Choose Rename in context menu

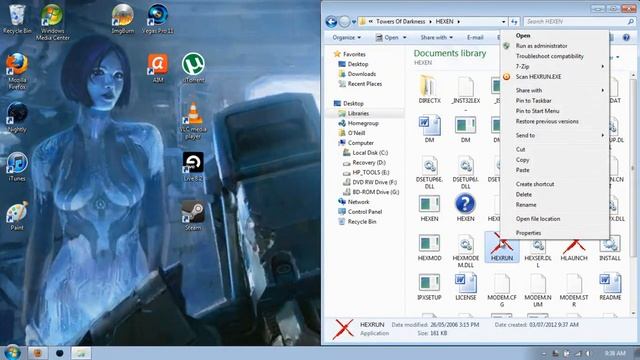[555, 204]
